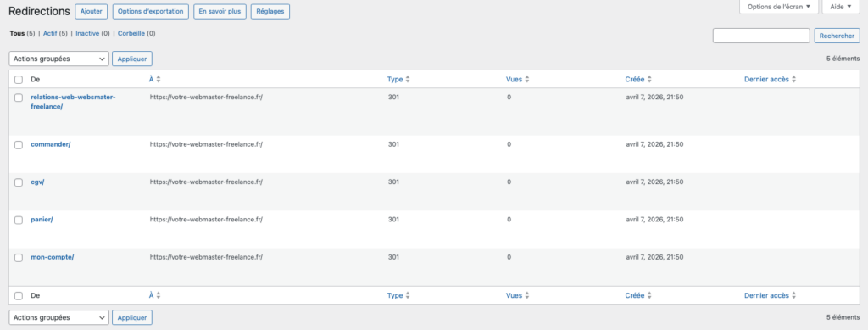Expand the Aide dropdown
Image resolution: width=868 pixels, height=330 pixels.
[841, 7]
